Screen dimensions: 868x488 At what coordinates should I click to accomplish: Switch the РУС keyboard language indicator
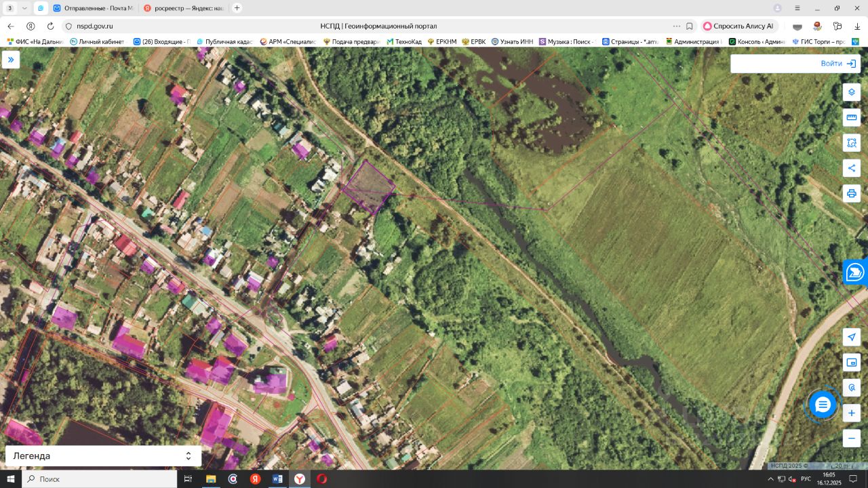806,479
